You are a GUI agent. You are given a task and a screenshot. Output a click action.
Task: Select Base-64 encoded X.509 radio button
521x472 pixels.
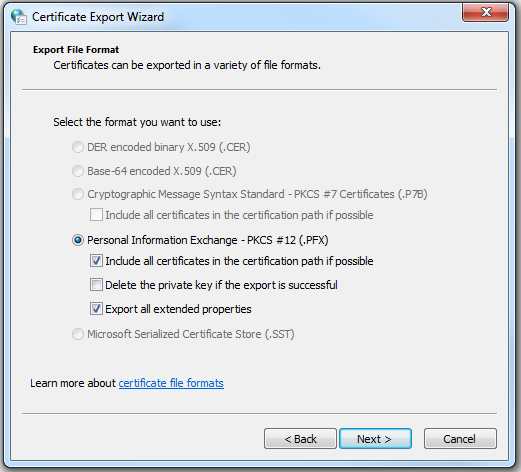coord(78,171)
